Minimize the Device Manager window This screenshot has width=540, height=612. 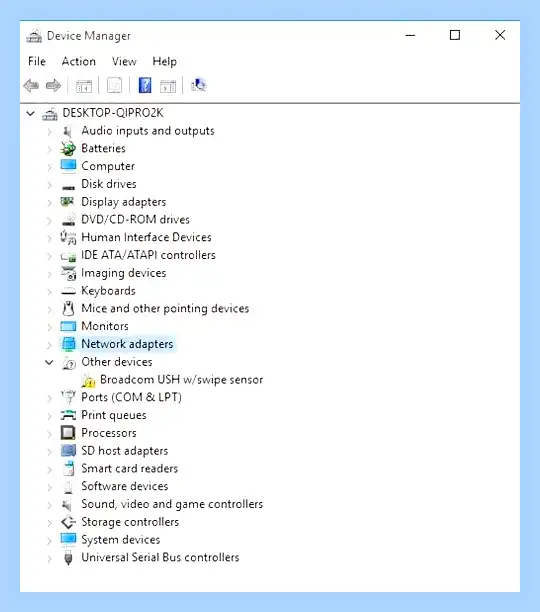click(410, 36)
